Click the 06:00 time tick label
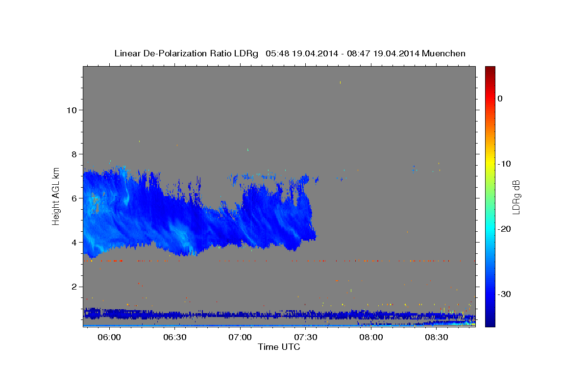 (x=109, y=338)
